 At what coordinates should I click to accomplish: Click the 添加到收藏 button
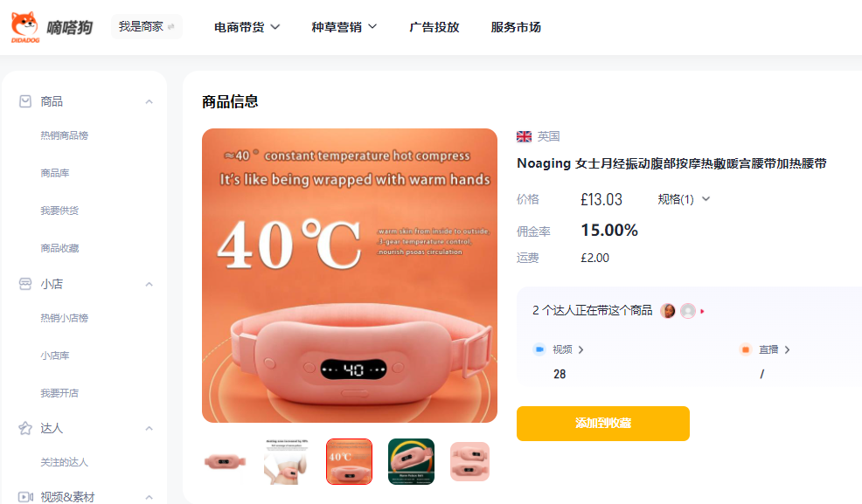point(603,424)
